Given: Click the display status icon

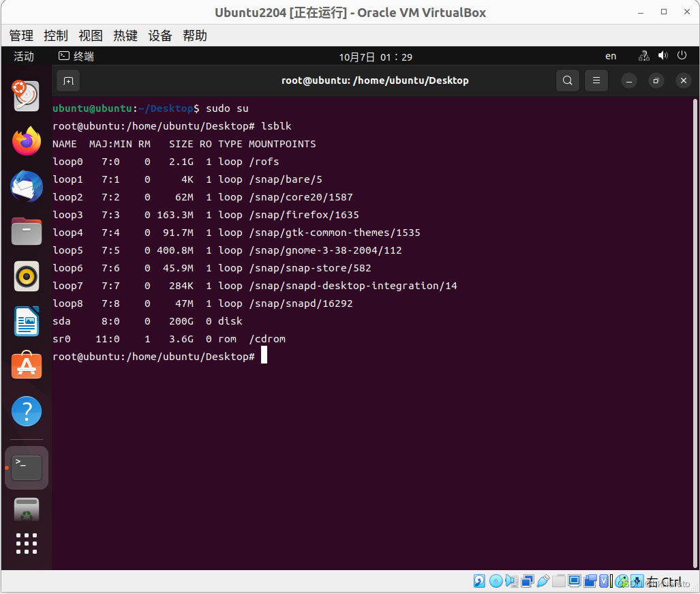Looking at the screenshot, I should [575, 580].
